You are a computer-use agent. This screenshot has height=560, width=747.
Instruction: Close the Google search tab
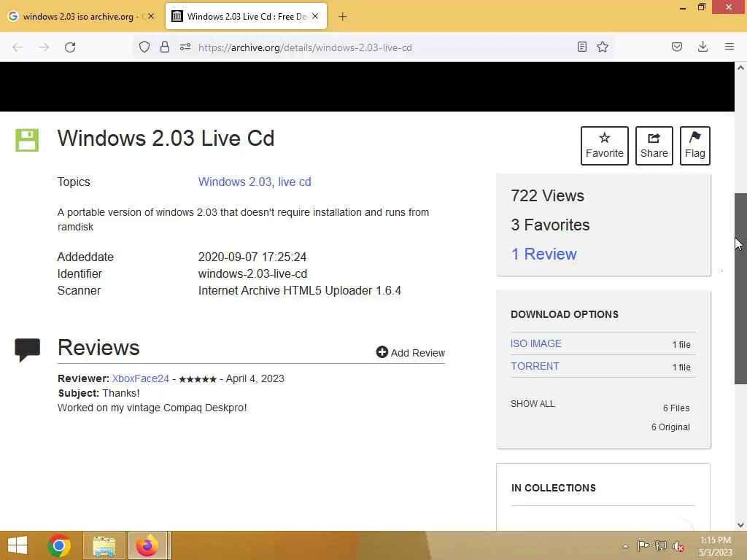(151, 16)
